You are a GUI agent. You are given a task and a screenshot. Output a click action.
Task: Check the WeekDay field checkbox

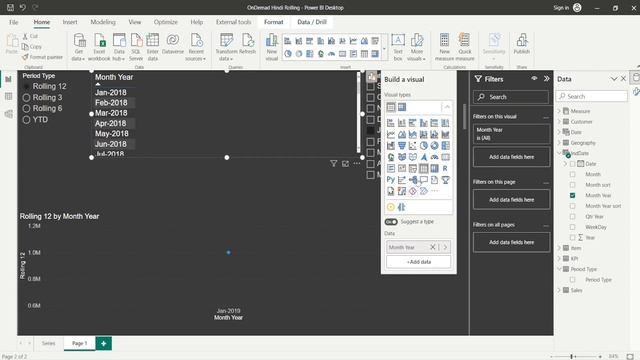(572, 227)
